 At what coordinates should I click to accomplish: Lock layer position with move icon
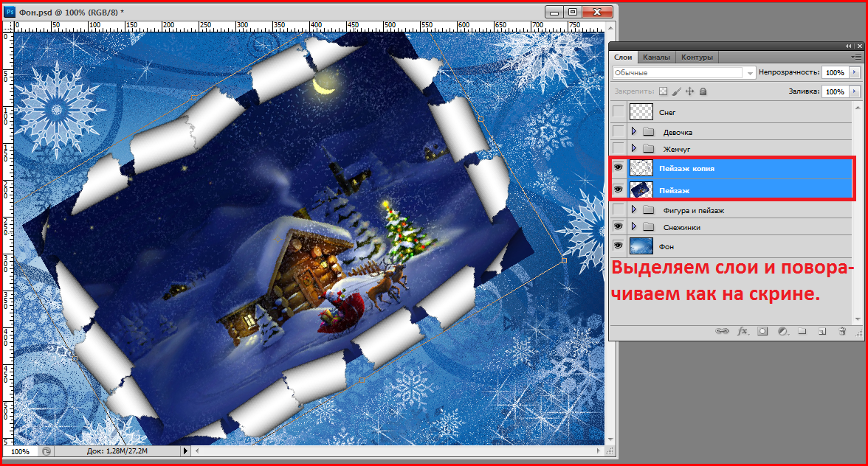pyautogui.click(x=689, y=91)
